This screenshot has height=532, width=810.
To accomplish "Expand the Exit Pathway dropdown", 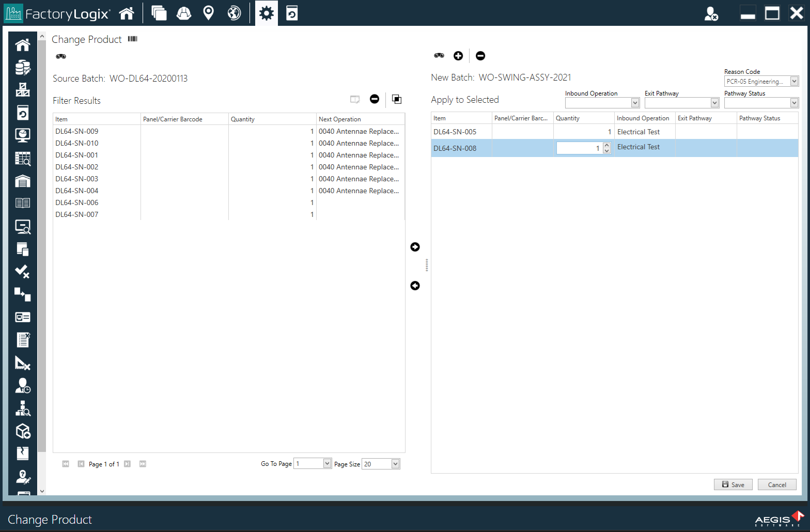I will pyautogui.click(x=714, y=103).
